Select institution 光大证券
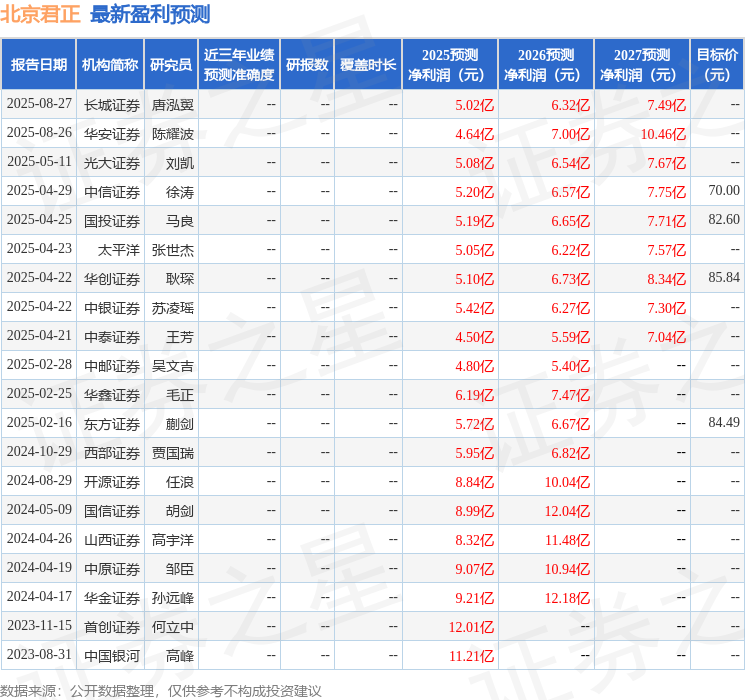Image resolution: width=745 pixels, height=700 pixels. pyautogui.click(x=112, y=163)
